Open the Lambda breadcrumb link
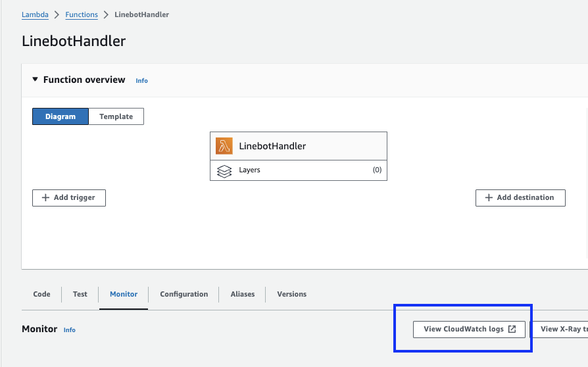The image size is (588, 367). (x=35, y=14)
